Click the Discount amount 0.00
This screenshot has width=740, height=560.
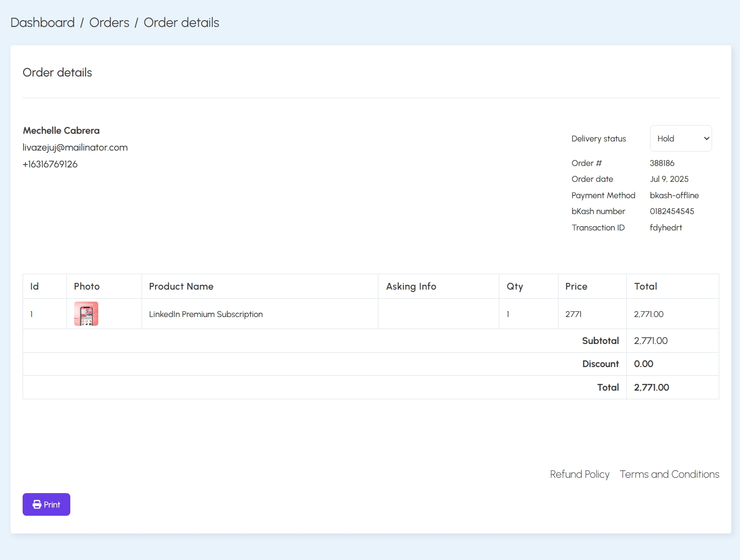pyautogui.click(x=644, y=364)
